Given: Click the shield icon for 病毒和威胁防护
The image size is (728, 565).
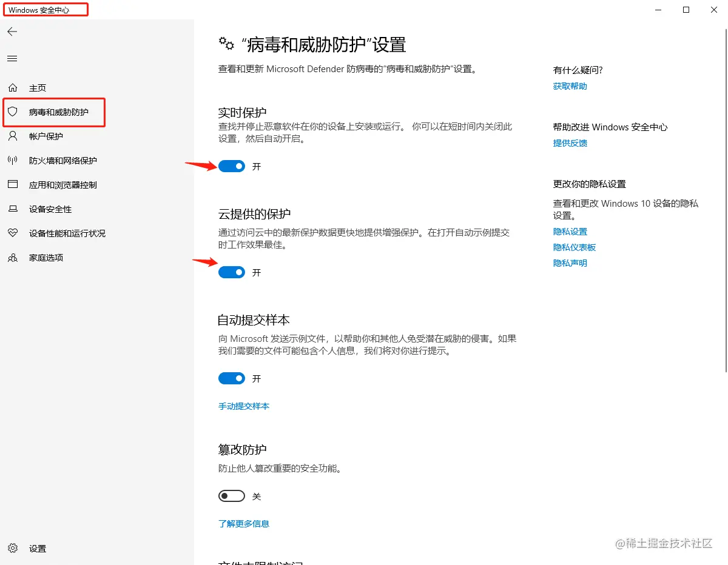Looking at the screenshot, I should pos(13,112).
